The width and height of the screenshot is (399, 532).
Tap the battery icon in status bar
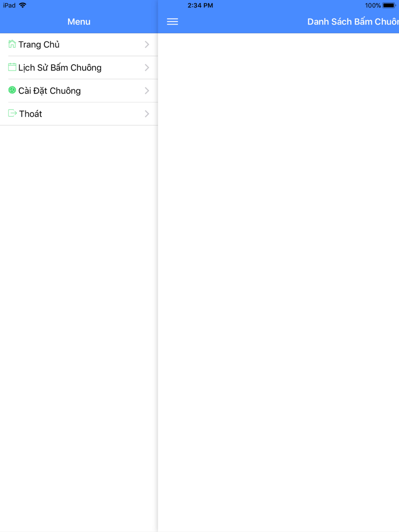tap(389, 6)
